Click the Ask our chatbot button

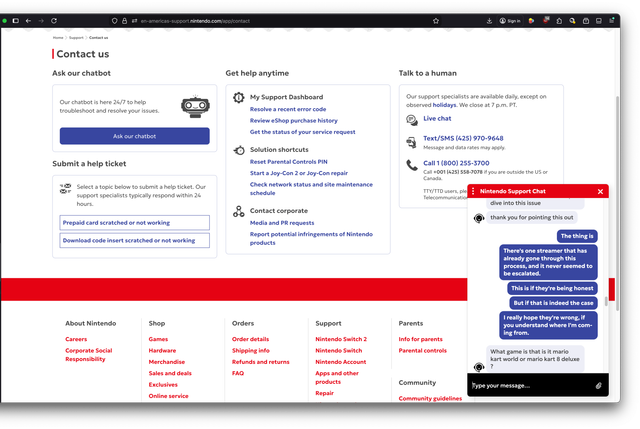point(135,136)
